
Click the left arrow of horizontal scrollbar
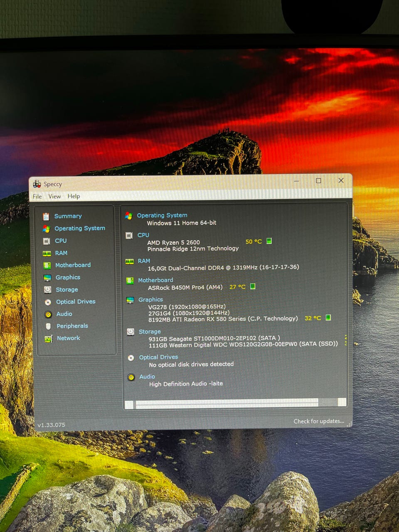click(x=129, y=404)
